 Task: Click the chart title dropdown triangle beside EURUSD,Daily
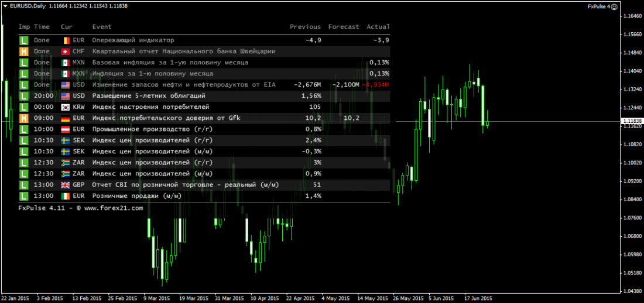(x=5, y=6)
